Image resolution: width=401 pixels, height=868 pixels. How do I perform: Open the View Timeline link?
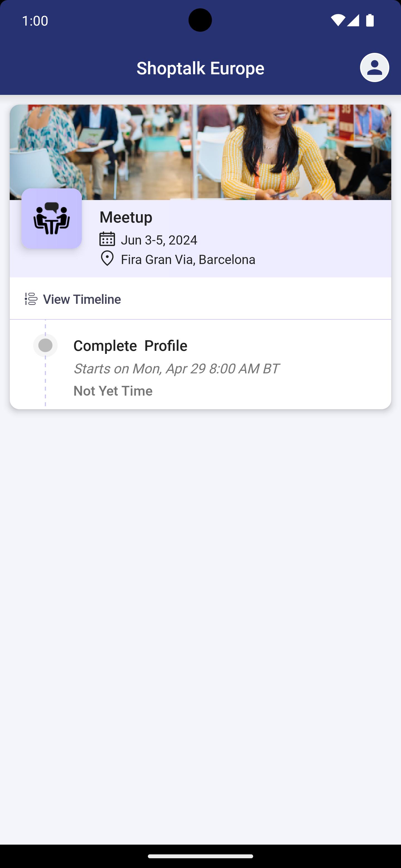(x=82, y=299)
